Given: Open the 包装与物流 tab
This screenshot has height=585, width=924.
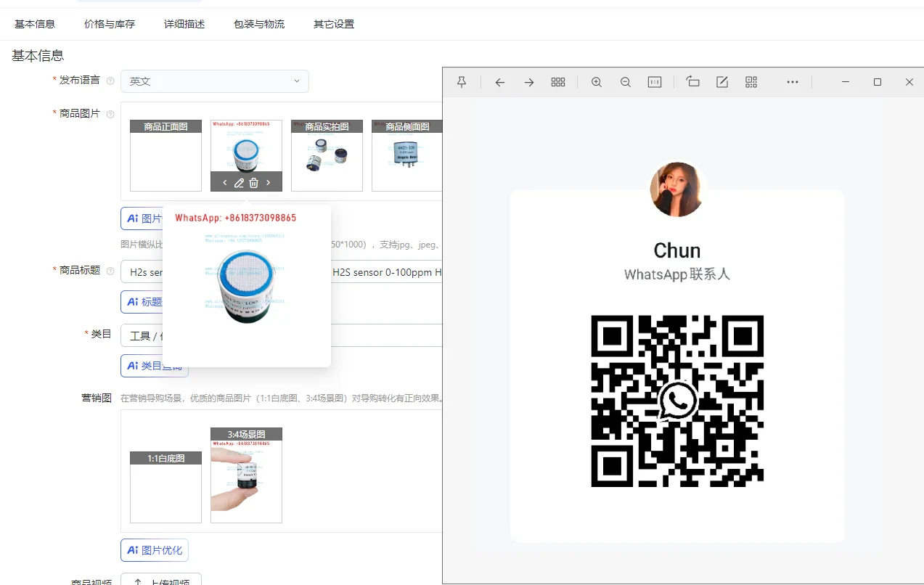Looking at the screenshot, I should click(x=259, y=24).
